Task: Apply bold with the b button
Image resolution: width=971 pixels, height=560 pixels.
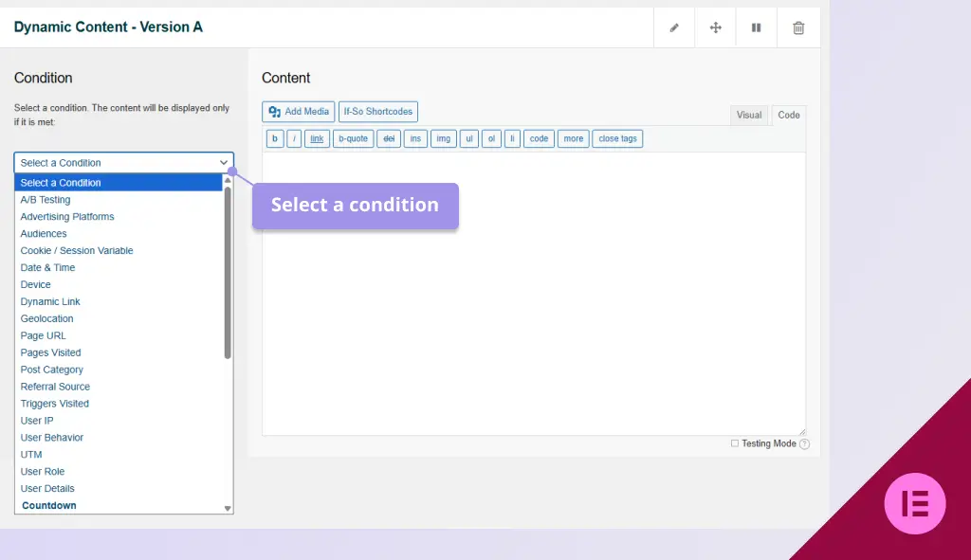Action: (x=274, y=138)
